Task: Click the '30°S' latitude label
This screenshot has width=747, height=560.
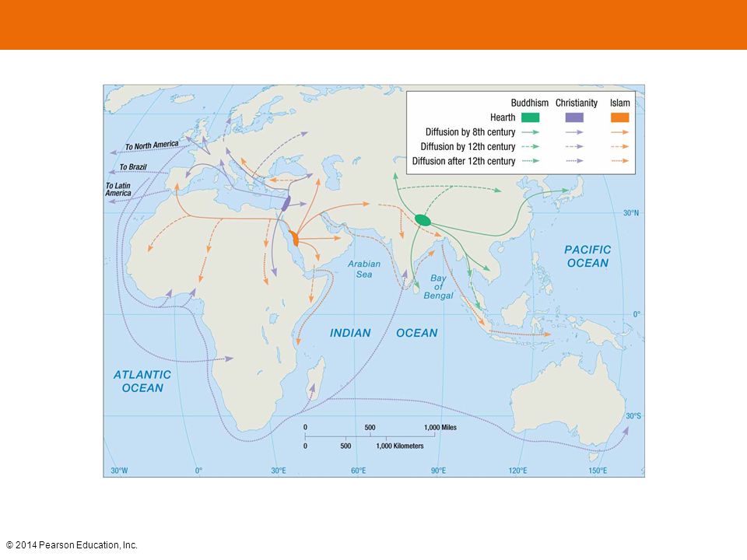Action: point(633,416)
